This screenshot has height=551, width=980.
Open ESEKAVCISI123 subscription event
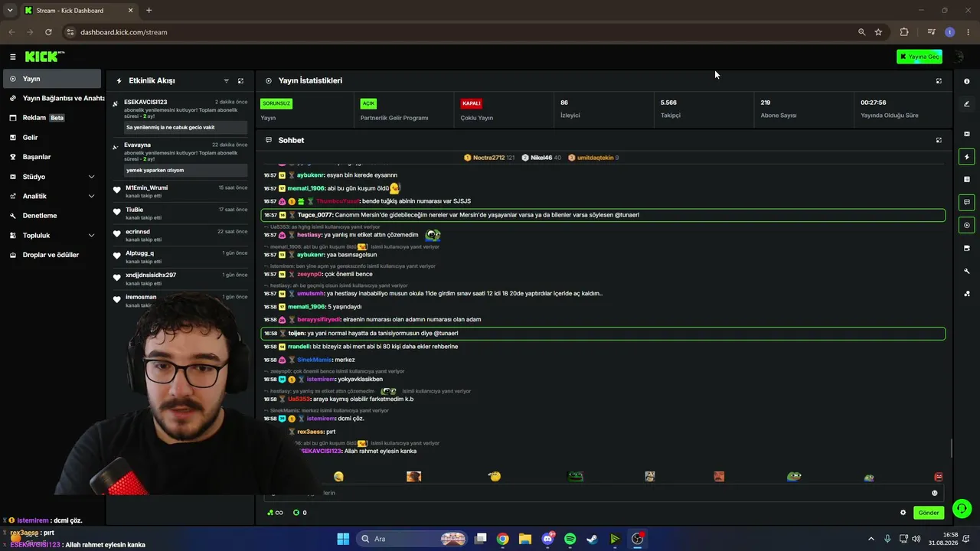[180, 117]
